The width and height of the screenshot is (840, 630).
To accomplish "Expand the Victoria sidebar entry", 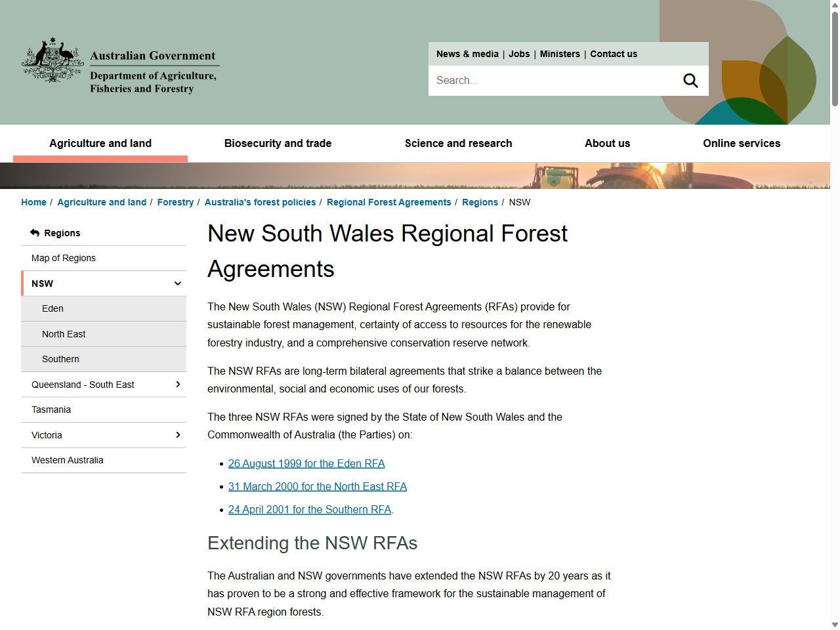I will click(177, 434).
